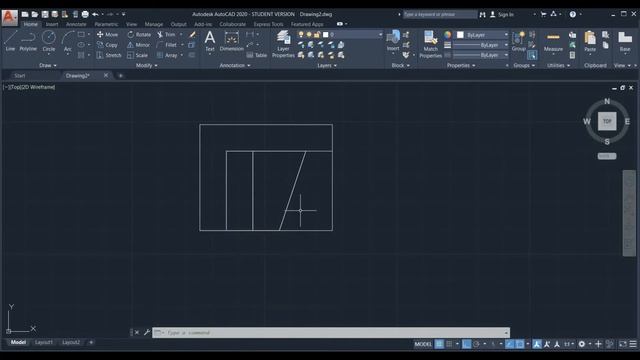Click the object color swatch
The height and width of the screenshot is (360, 640).
[460, 35]
